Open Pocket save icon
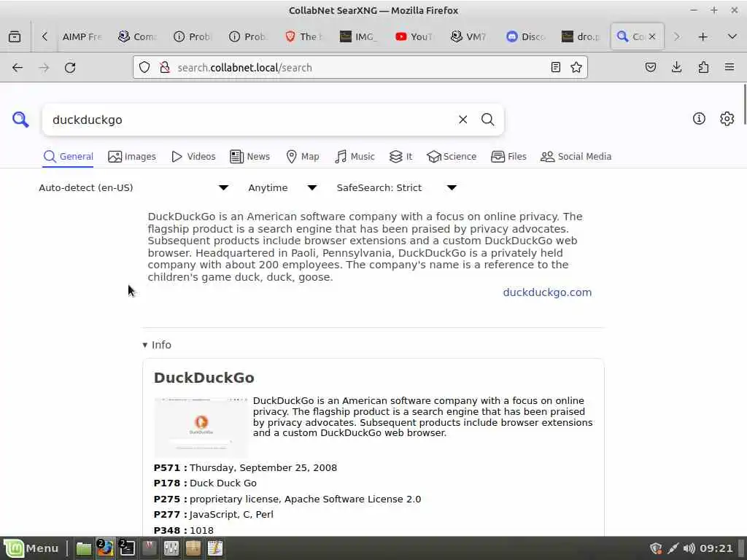 click(650, 67)
